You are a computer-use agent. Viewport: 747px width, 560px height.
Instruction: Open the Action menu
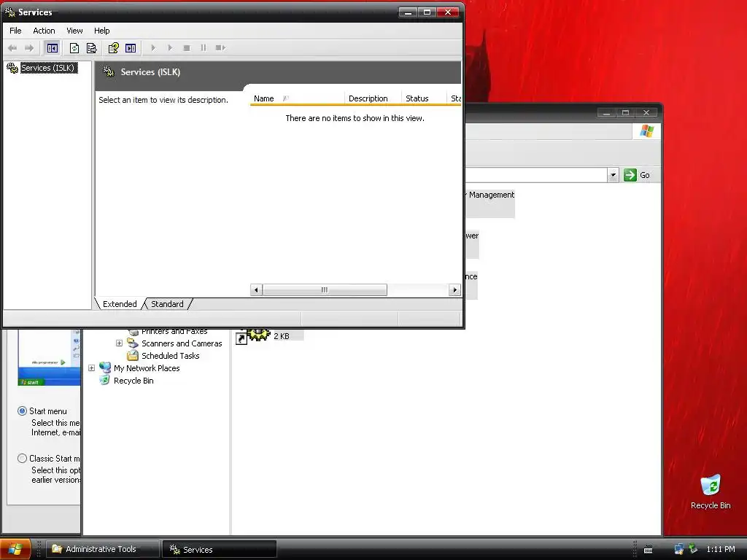click(x=44, y=31)
